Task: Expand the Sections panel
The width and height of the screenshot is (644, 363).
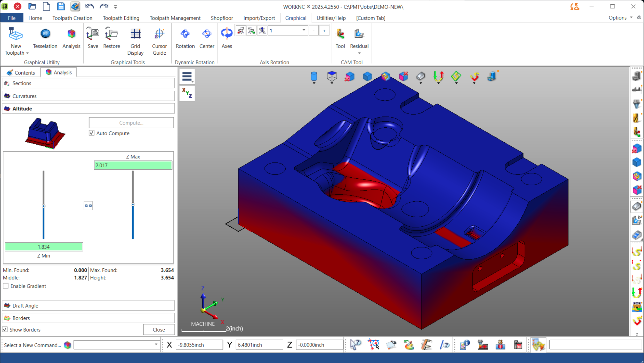Action: click(88, 83)
